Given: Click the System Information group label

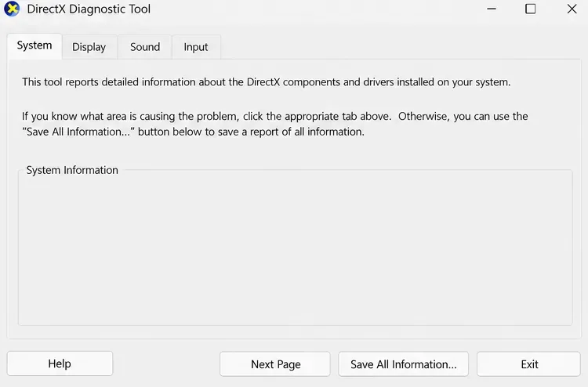Looking at the screenshot, I should tap(72, 170).
